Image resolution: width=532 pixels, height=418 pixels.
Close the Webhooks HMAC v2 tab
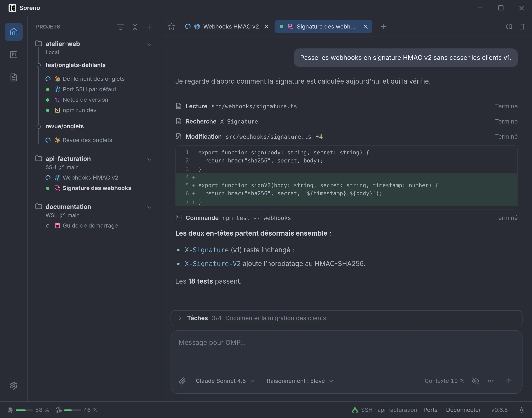[266, 26]
